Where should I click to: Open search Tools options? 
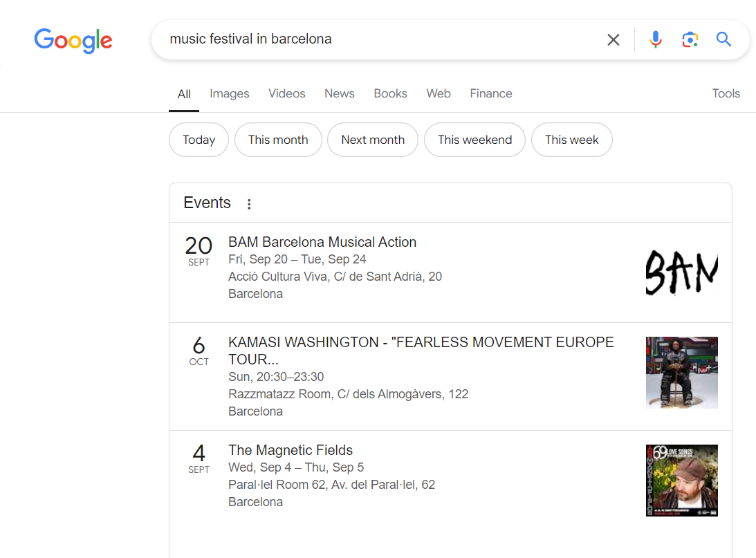[x=726, y=93]
